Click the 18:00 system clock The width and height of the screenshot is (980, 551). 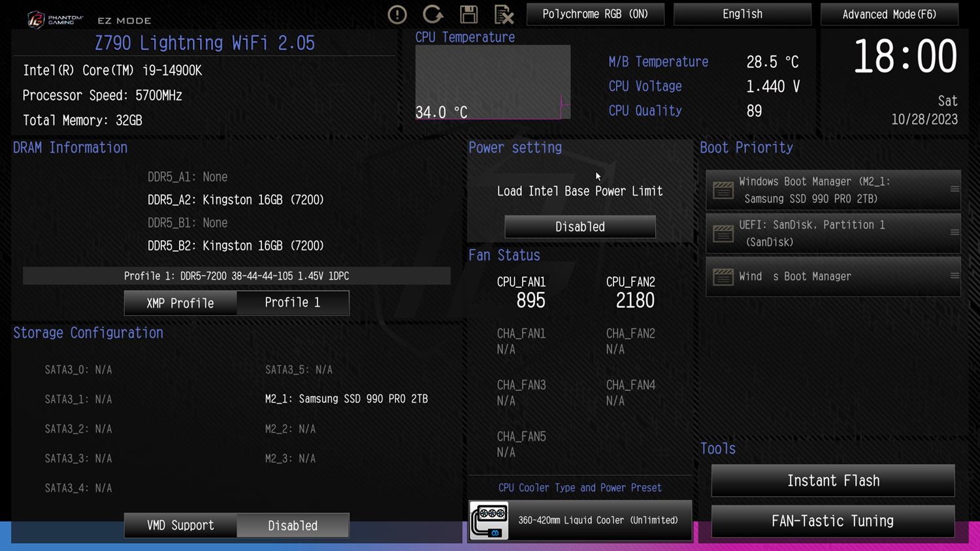pos(905,57)
